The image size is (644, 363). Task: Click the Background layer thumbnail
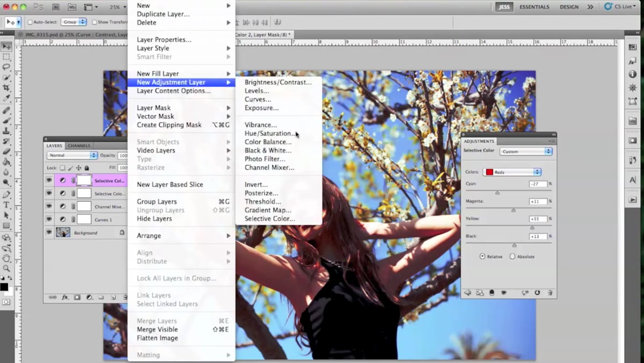pos(63,233)
